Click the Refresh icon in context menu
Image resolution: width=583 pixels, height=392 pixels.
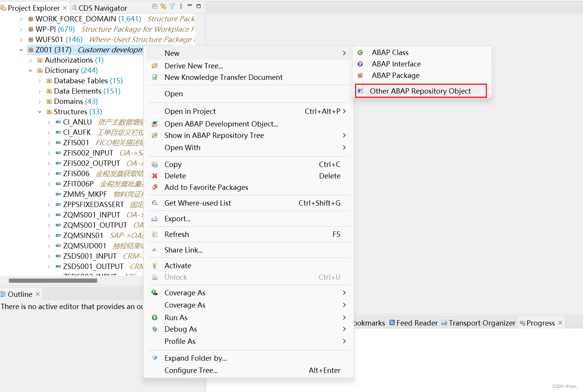click(x=155, y=234)
